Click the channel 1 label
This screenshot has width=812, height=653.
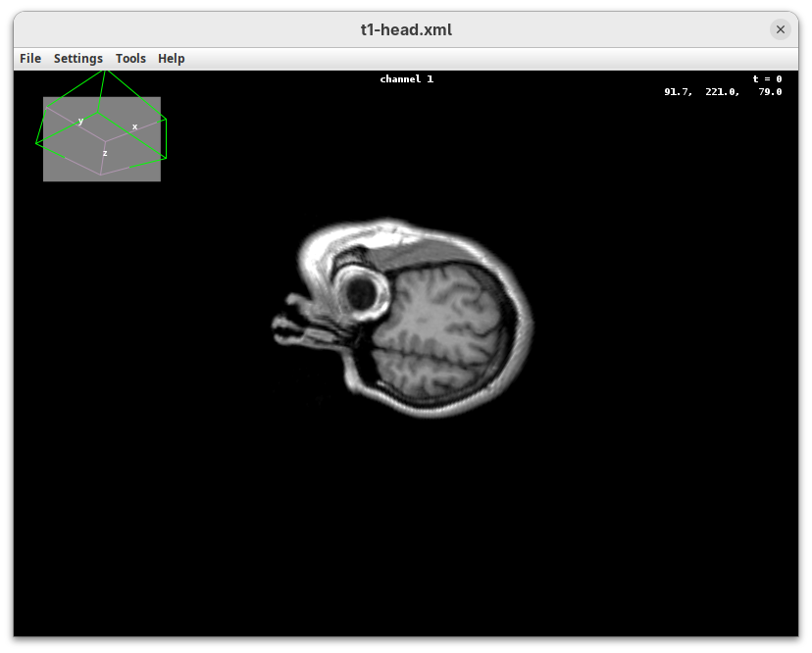coord(406,79)
